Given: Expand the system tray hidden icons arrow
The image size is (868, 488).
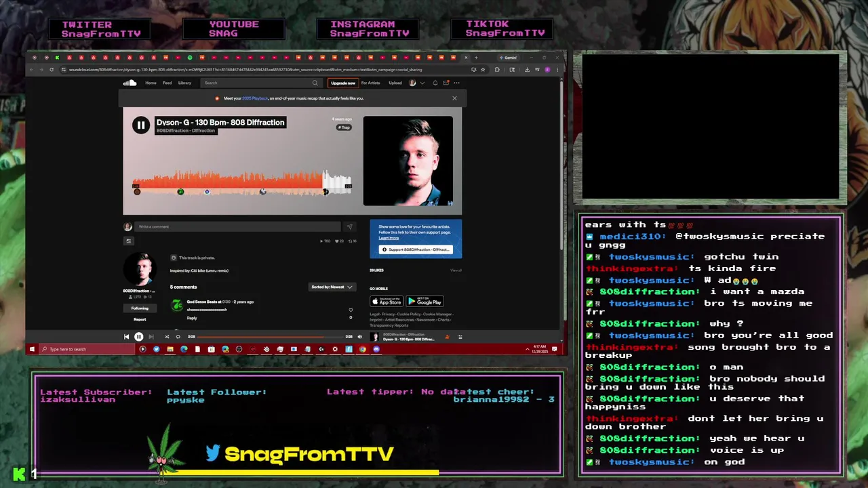Looking at the screenshot, I should 528,349.
